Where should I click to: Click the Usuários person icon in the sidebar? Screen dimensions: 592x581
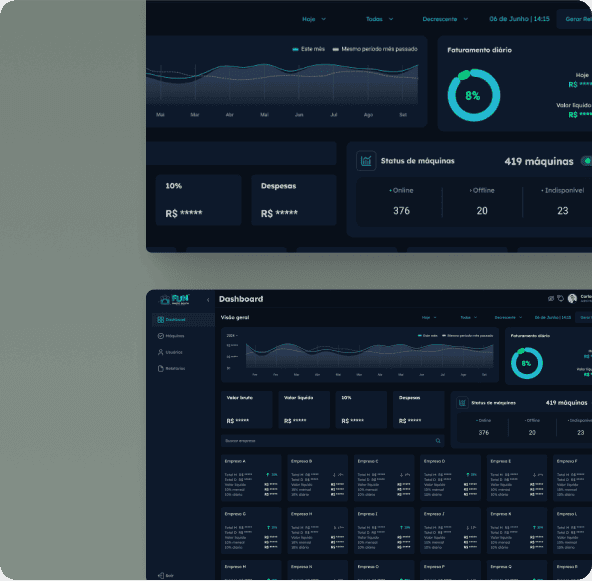click(x=160, y=352)
